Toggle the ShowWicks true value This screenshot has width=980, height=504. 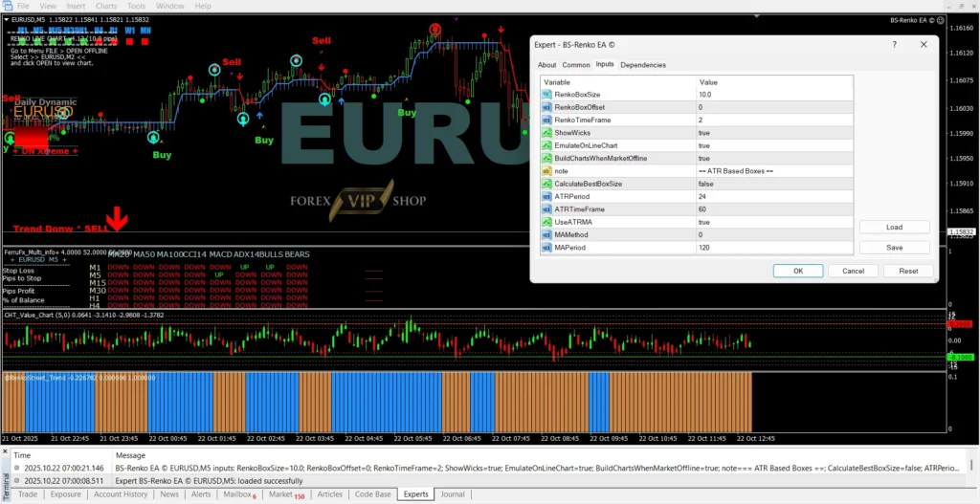click(774, 133)
